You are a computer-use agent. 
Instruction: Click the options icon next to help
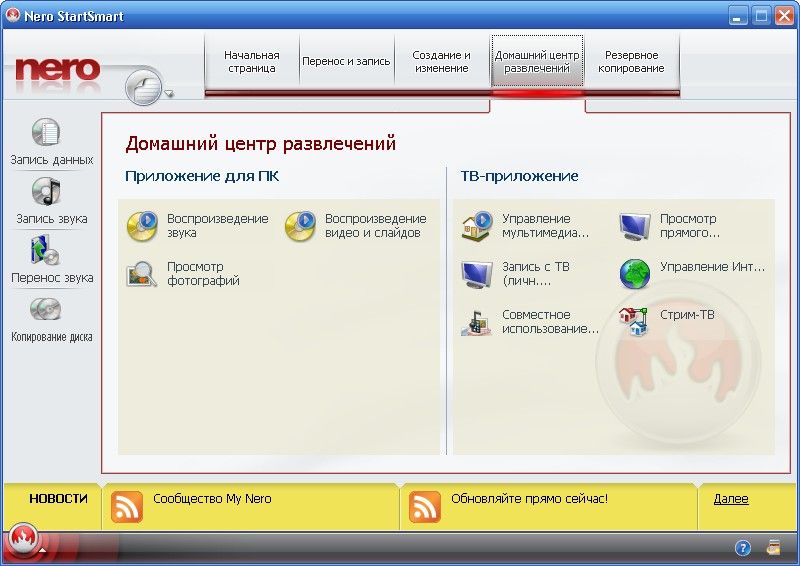[773, 547]
